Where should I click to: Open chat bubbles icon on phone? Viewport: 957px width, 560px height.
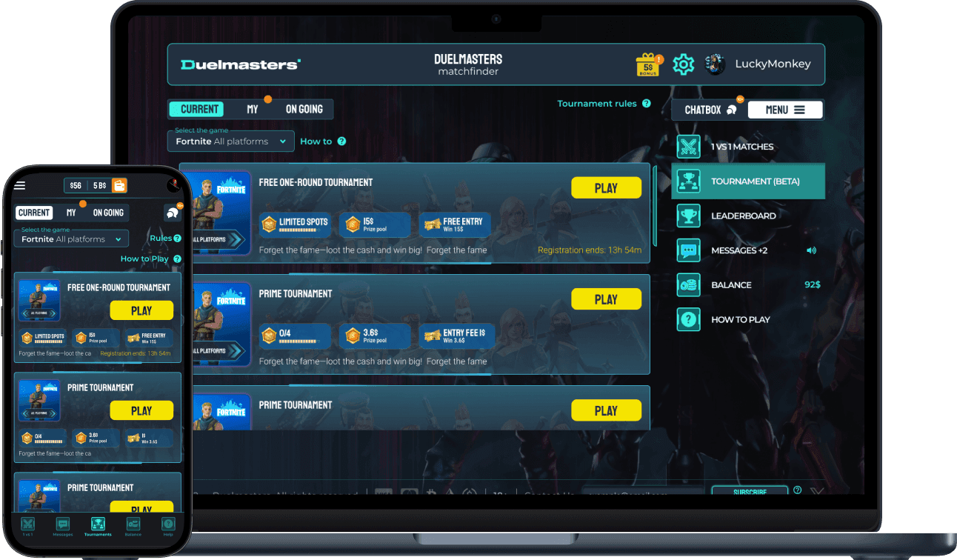coord(173,213)
